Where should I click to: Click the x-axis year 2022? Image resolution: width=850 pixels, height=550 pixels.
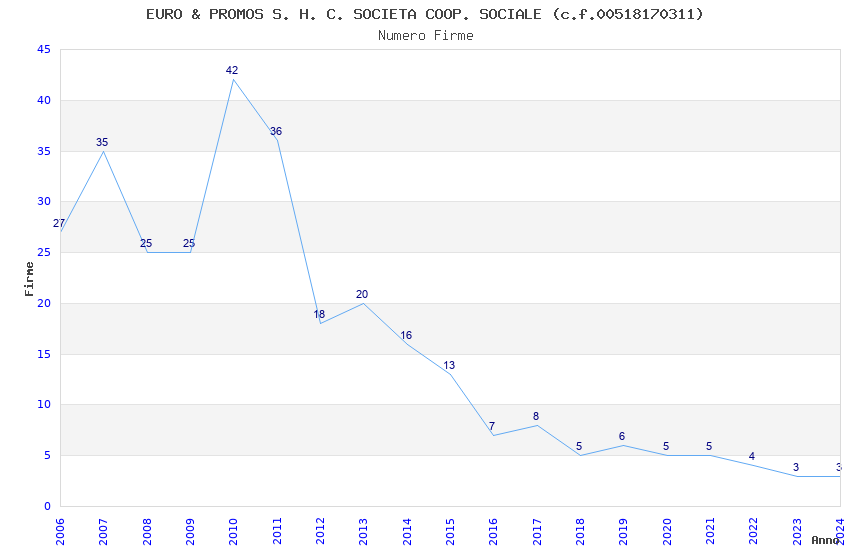[754, 532]
